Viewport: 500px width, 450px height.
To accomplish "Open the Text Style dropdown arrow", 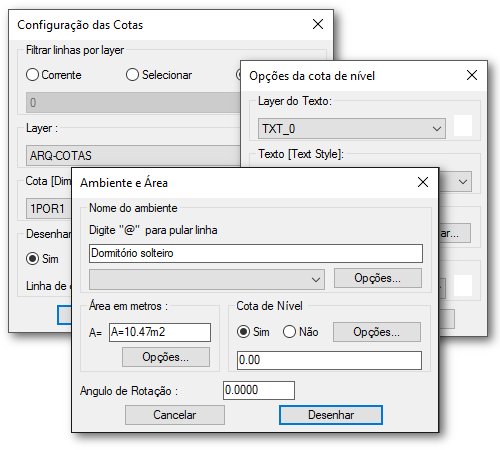I will coord(463,182).
